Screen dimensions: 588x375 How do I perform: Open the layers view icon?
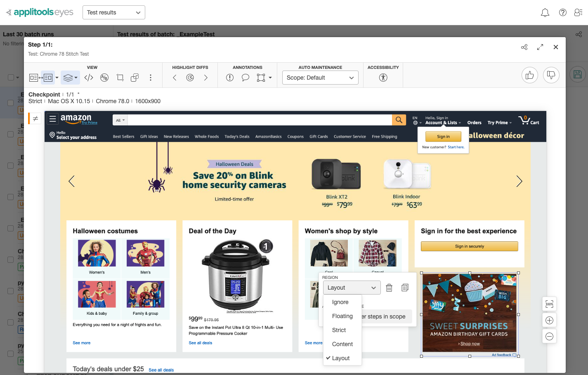coord(68,78)
